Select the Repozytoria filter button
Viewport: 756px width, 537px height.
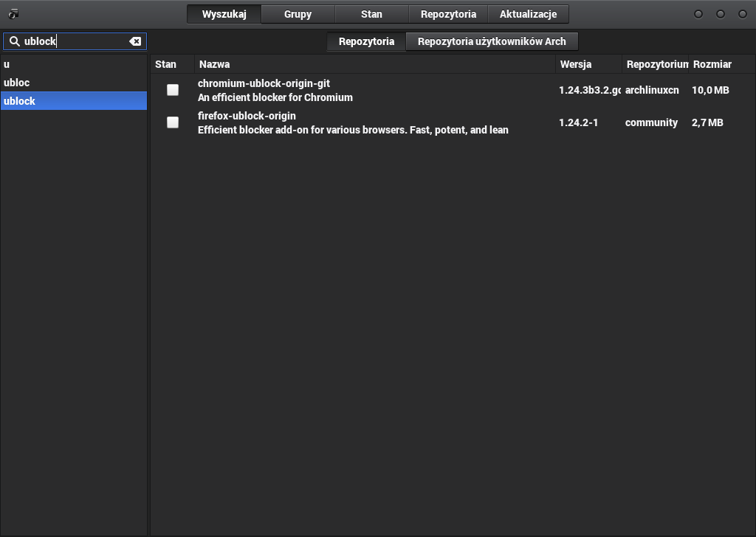click(x=366, y=41)
